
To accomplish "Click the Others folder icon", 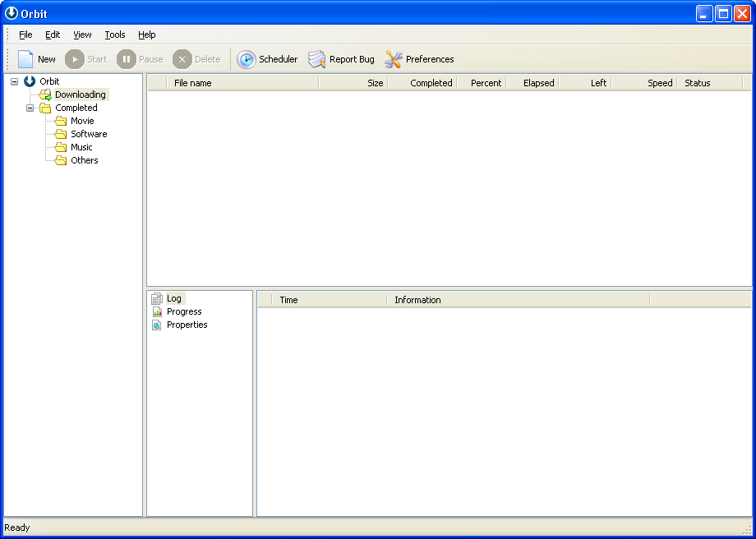I will tap(61, 160).
